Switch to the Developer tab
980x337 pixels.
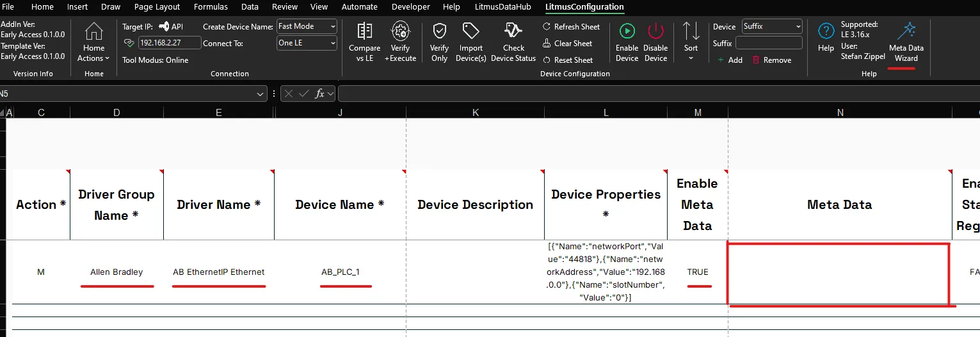(411, 7)
